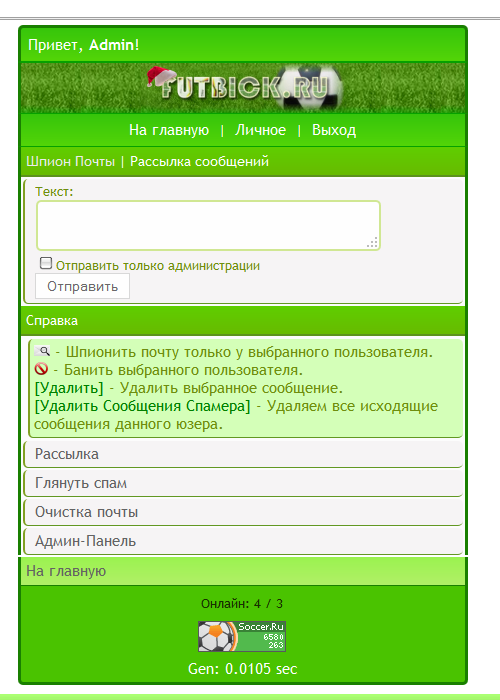Go to "Шпион Почты" breadcrumb link
The image size is (500, 700).
pos(71,161)
